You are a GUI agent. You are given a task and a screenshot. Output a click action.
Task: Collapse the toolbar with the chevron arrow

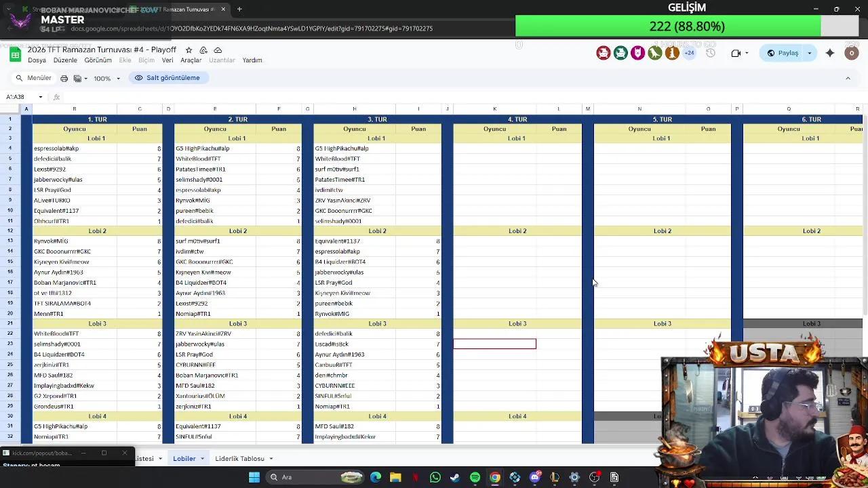pos(848,79)
